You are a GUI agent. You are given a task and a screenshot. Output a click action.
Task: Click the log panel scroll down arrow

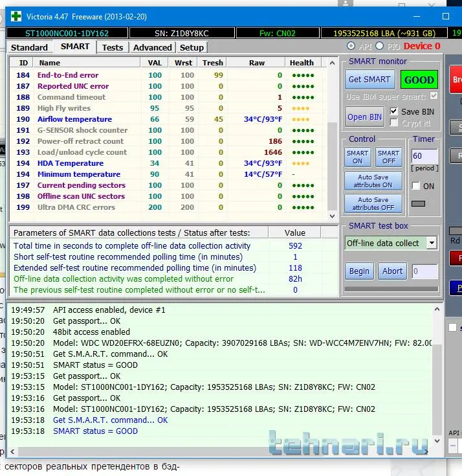click(x=437, y=441)
